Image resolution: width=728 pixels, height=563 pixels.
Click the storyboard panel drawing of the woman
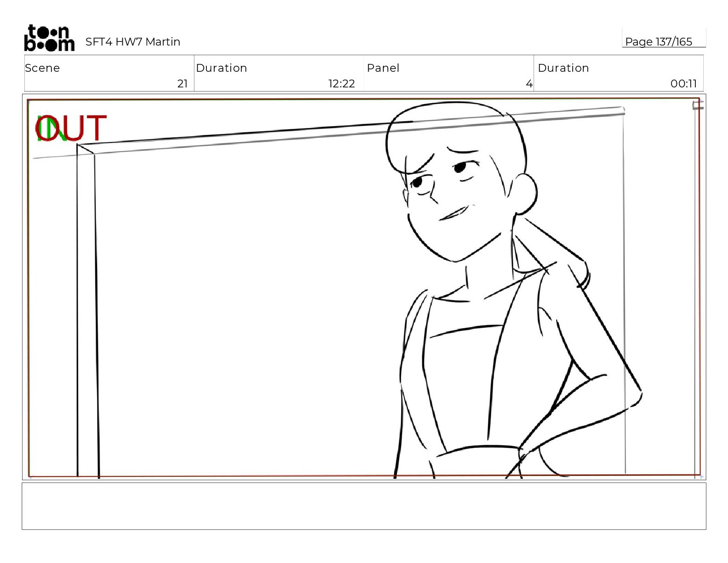(x=364, y=287)
